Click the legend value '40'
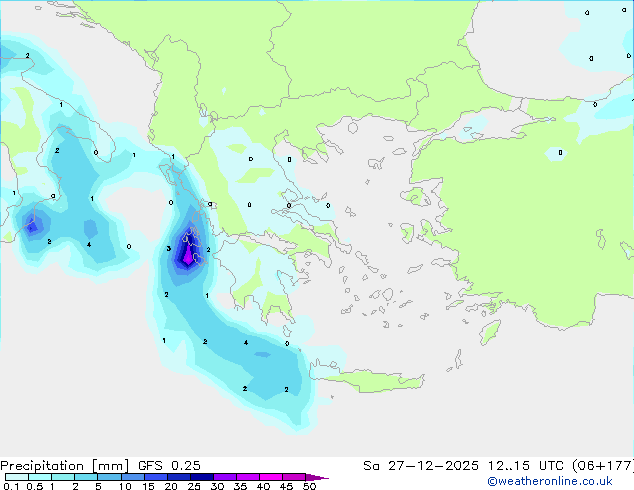The height and width of the screenshot is (490, 634). [263, 486]
